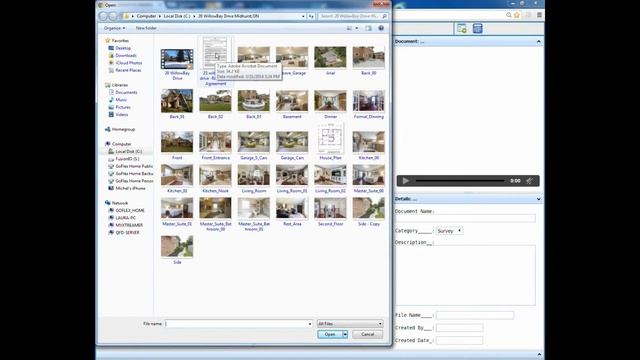
Task: Click the Back navigation arrow
Action: [104, 16]
